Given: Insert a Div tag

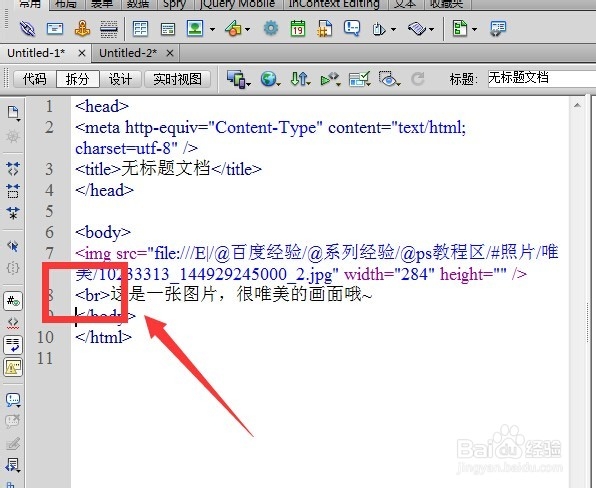Looking at the screenshot, I should point(168,29).
